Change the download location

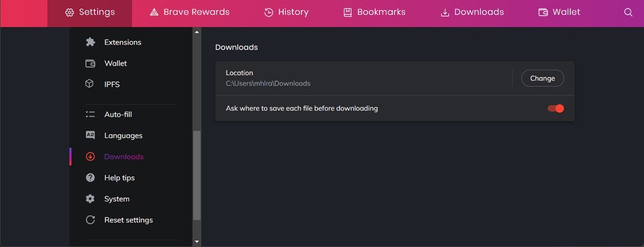point(542,78)
